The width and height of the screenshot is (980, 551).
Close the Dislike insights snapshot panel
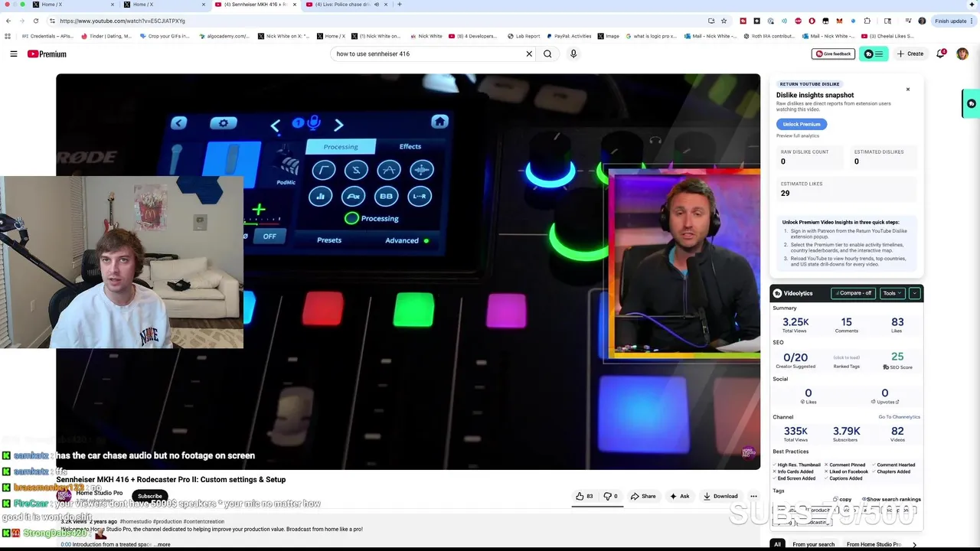click(908, 90)
